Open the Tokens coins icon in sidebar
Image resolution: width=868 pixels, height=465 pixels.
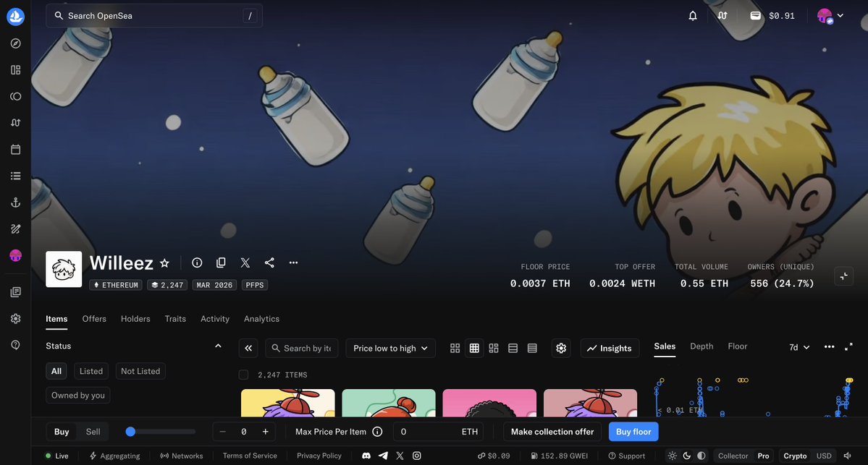[15, 96]
